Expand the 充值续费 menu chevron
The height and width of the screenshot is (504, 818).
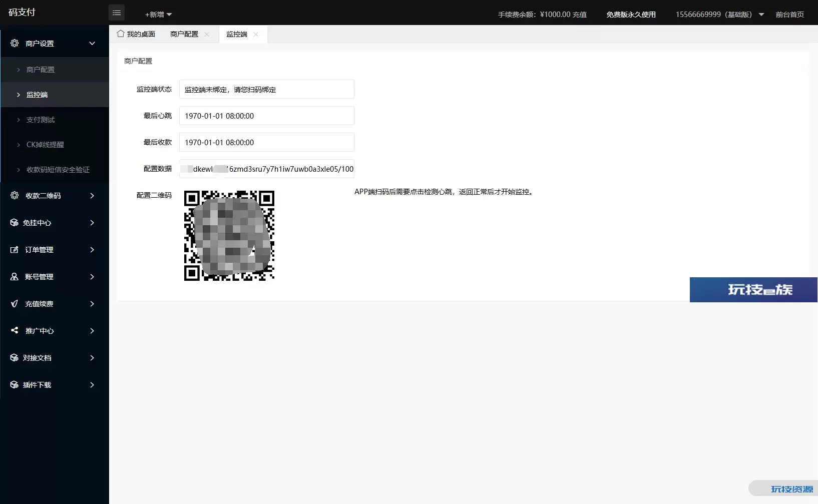[92, 303]
